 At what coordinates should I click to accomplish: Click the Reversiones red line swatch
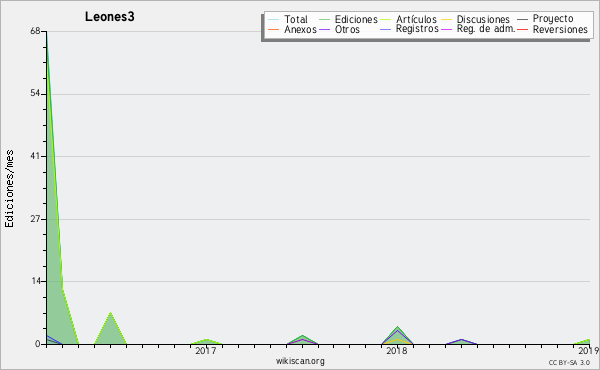click(x=522, y=29)
